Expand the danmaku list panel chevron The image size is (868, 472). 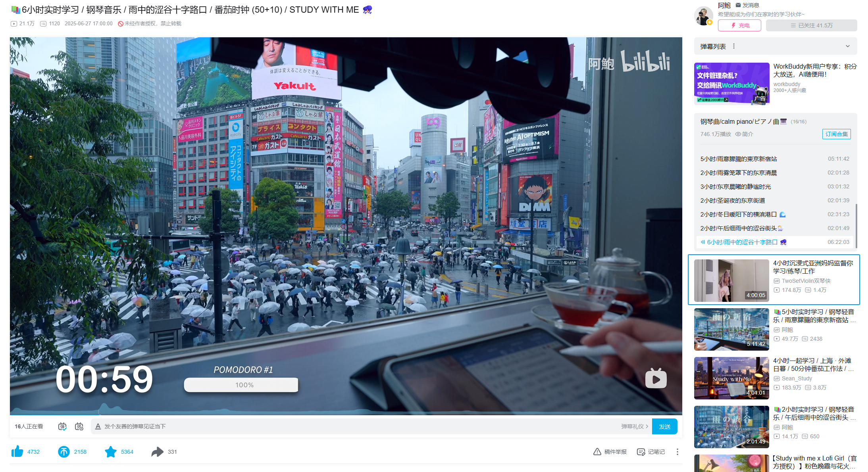pos(848,46)
